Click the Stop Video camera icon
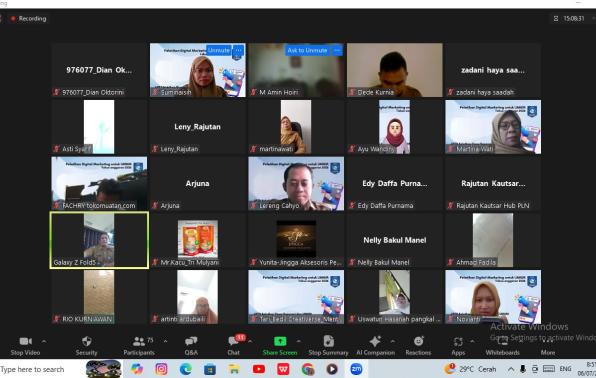This screenshot has width=596, height=378. [25, 341]
